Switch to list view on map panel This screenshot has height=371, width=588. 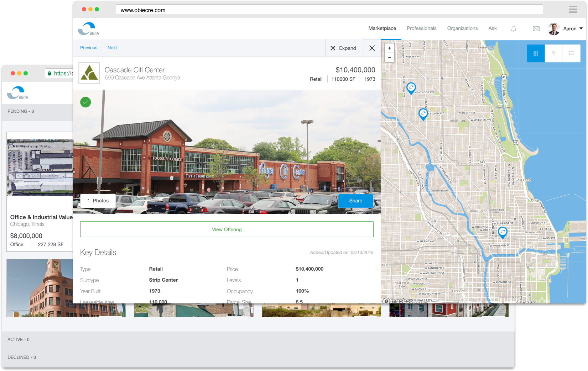(x=571, y=53)
